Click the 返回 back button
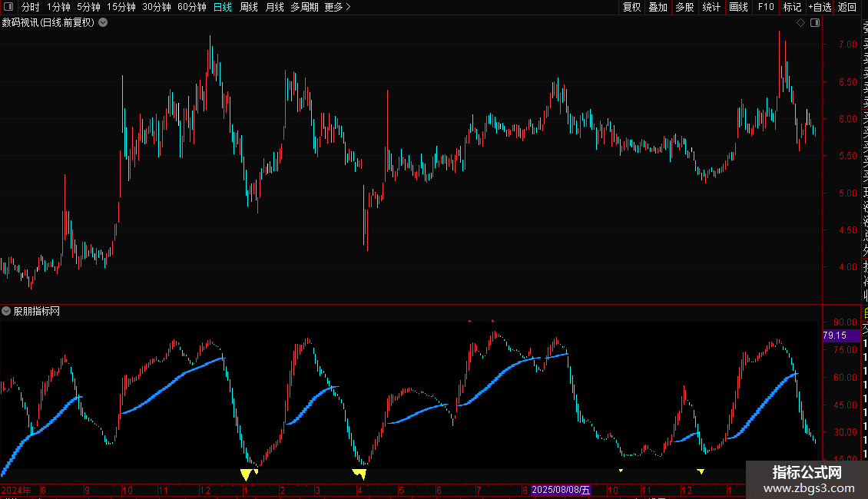 click(x=847, y=7)
